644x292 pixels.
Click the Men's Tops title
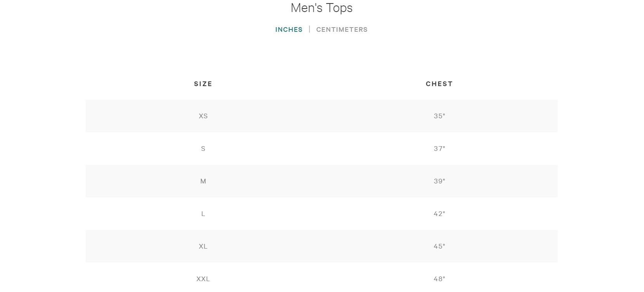321,8
